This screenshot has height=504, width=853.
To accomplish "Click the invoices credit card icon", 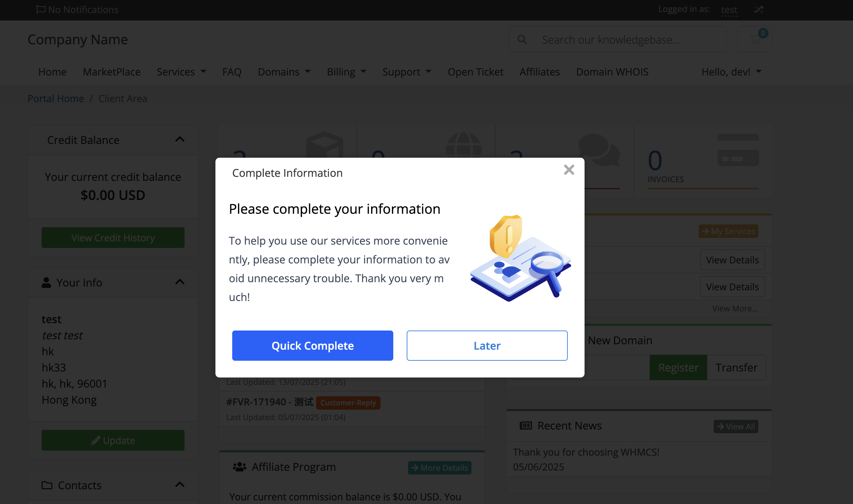I will point(738,150).
